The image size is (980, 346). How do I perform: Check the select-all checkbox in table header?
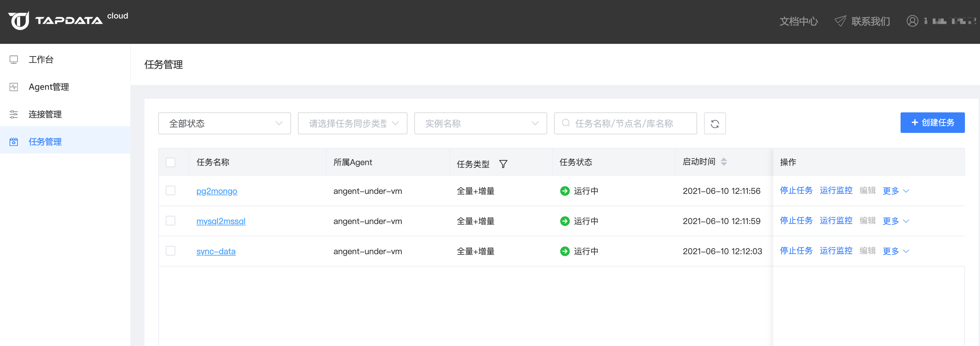click(x=171, y=162)
